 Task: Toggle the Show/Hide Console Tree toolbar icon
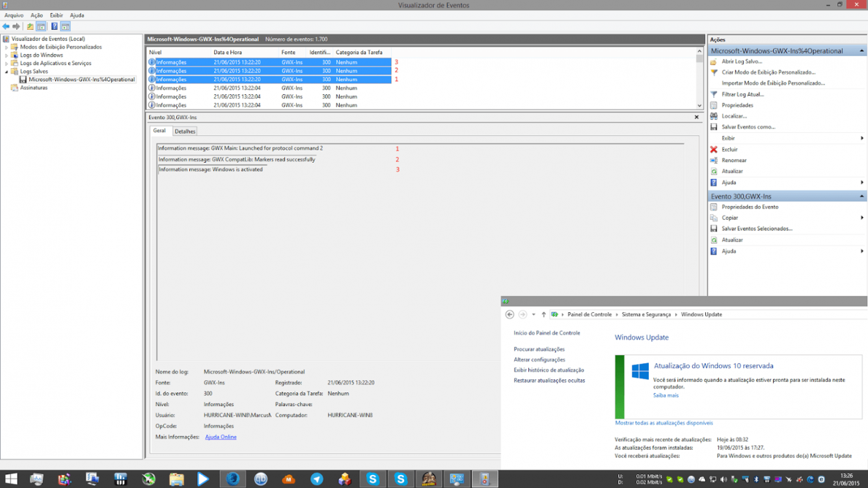click(41, 27)
